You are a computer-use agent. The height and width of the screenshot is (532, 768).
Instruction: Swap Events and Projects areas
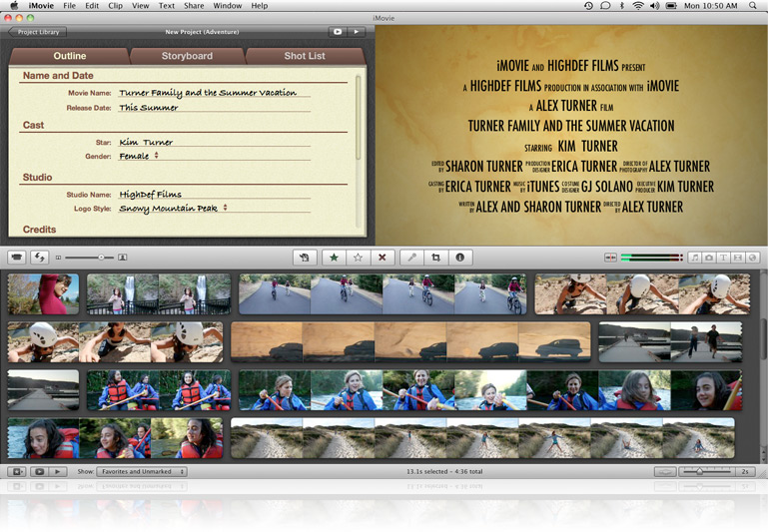click(x=40, y=258)
